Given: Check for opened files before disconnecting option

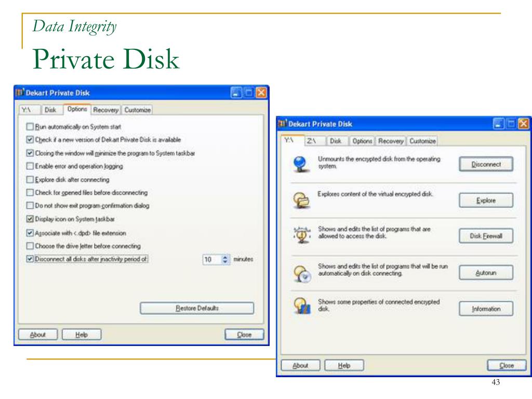Looking at the screenshot, I should [x=30, y=192].
